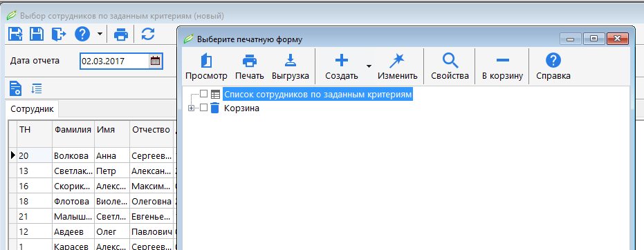Check the Корзина checkbox

pyautogui.click(x=203, y=108)
